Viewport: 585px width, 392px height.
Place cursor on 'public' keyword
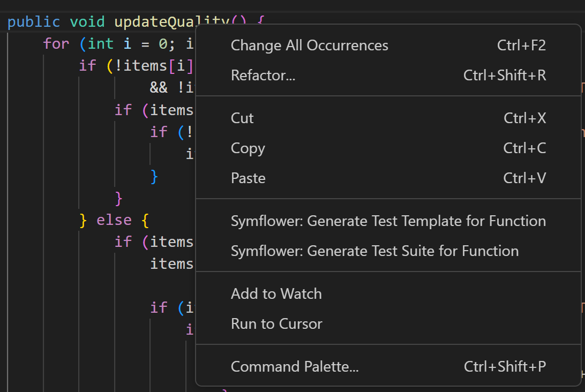pyautogui.click(x=34, y=22)
